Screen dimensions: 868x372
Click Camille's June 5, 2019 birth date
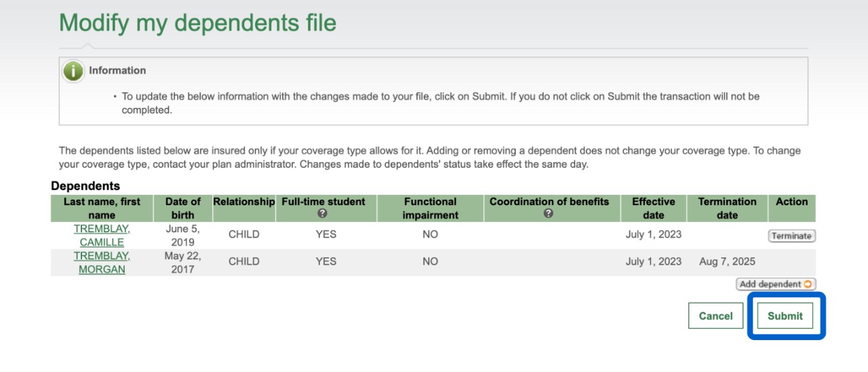coord(182,236)
